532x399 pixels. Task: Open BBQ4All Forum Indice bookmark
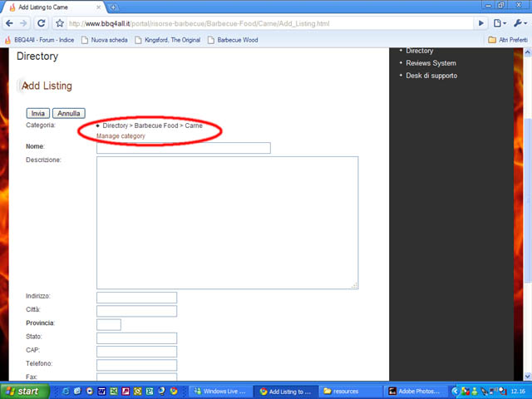pyautogui.click(x=39, y=40)
